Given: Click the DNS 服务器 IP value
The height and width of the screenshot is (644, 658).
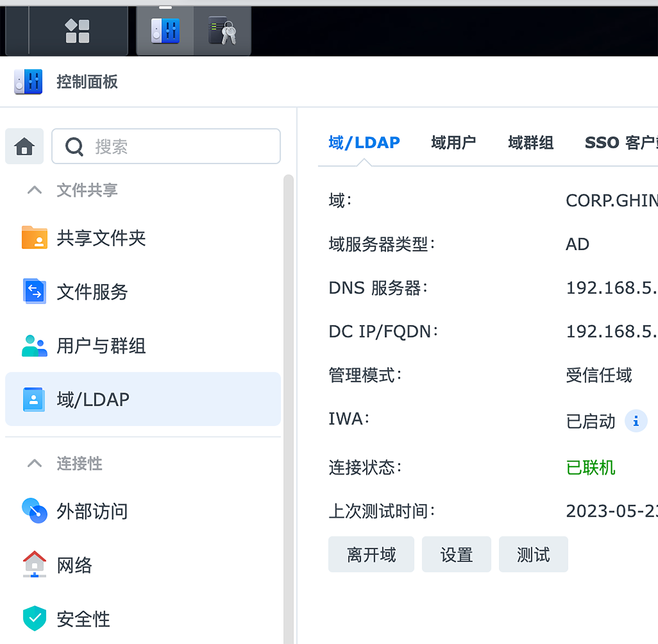Looking at the screenshot, I should click(x=612, y=288).
